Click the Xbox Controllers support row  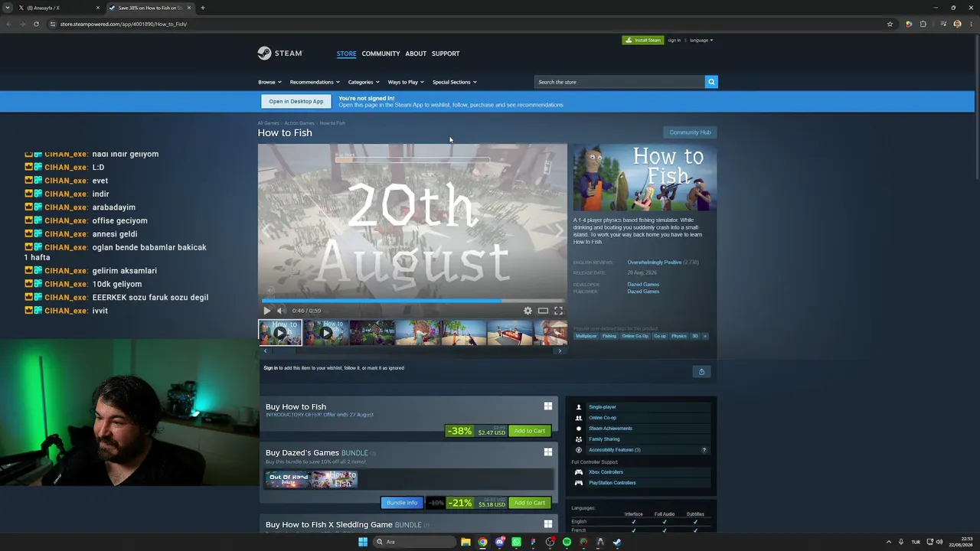coord(640,472)
